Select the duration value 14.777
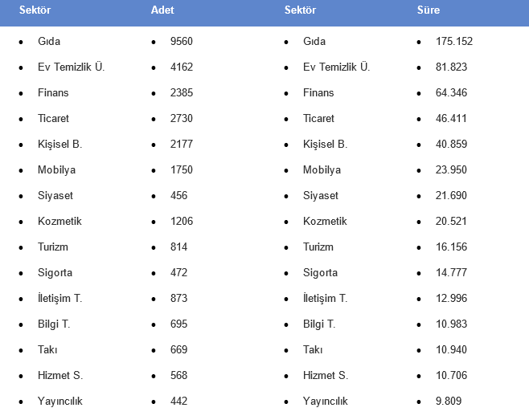The height and width of the screenshot is (420, 529). (451, 273)
